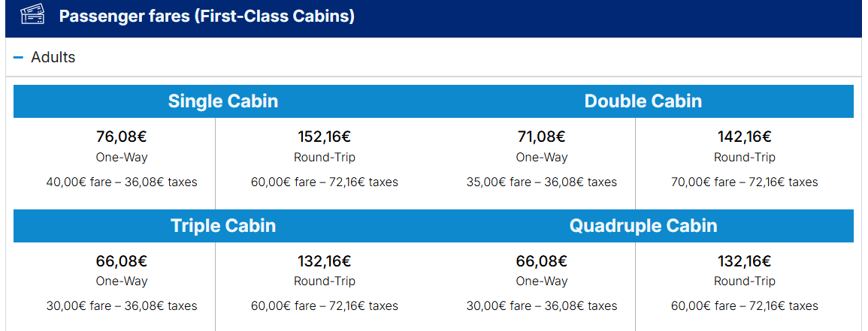Image resolution: width=868 pixels, height=331 pixels.
Task: Click the Adults section label
Action: click(x=53, y=57)
